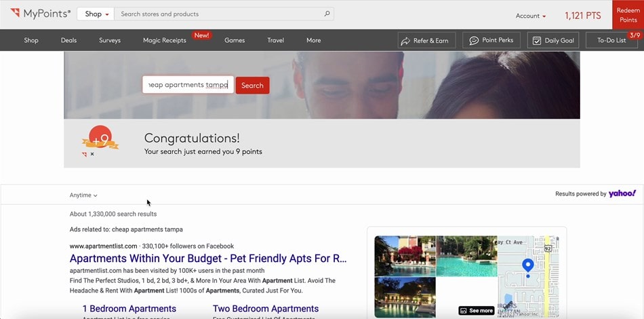Viewport: 644px width, 319px height.
Task: Open Apartments Within Your Budget ad link
Action: (x=208, y=259)
